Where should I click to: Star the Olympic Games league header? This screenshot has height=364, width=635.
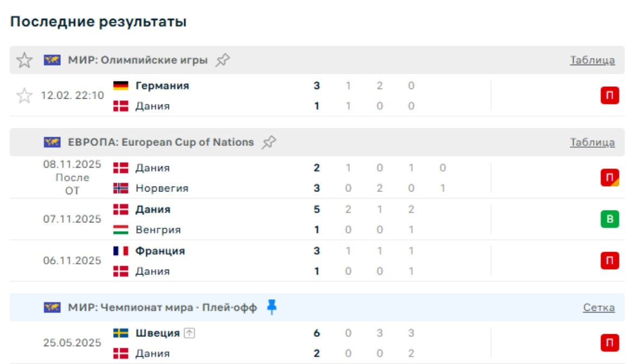pos(24,60)
